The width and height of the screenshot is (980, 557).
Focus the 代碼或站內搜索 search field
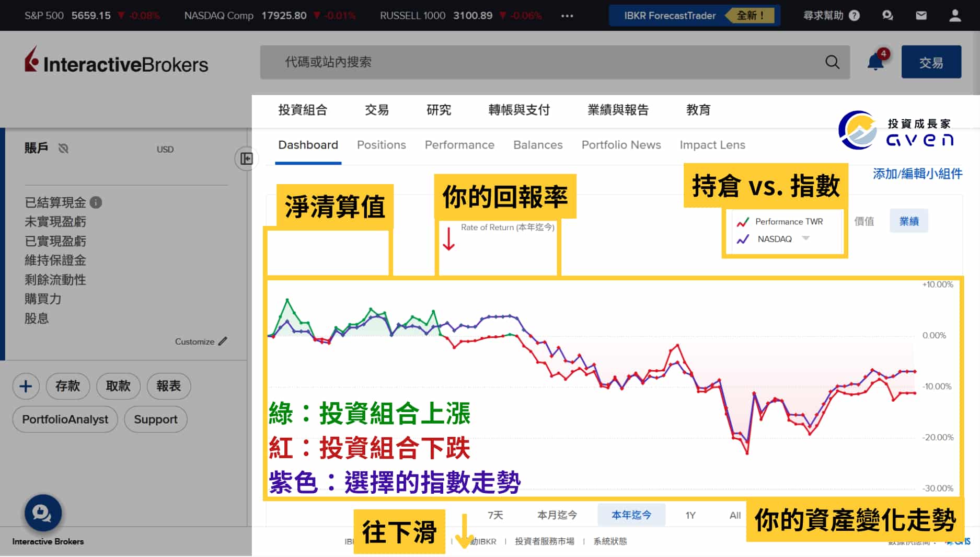click(x=555, y=62)
